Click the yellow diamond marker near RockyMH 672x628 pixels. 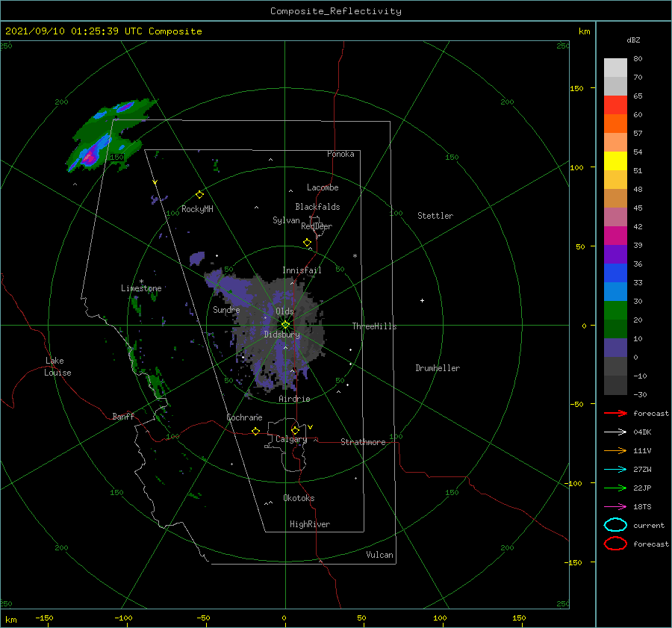[x=199, y=195]
